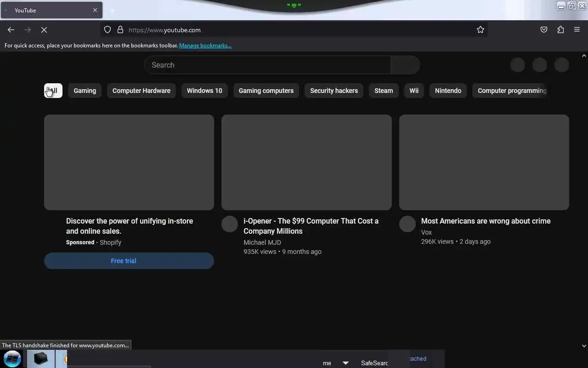
Task: Open the Firefox application hamburger menu
Action: [577, 30]
